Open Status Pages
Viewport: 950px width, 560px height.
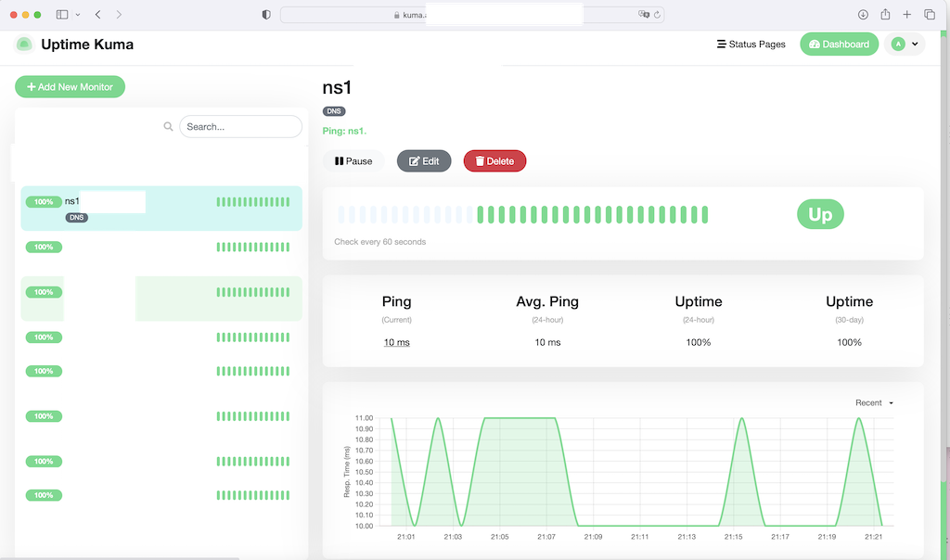click(x=751, y=45)
